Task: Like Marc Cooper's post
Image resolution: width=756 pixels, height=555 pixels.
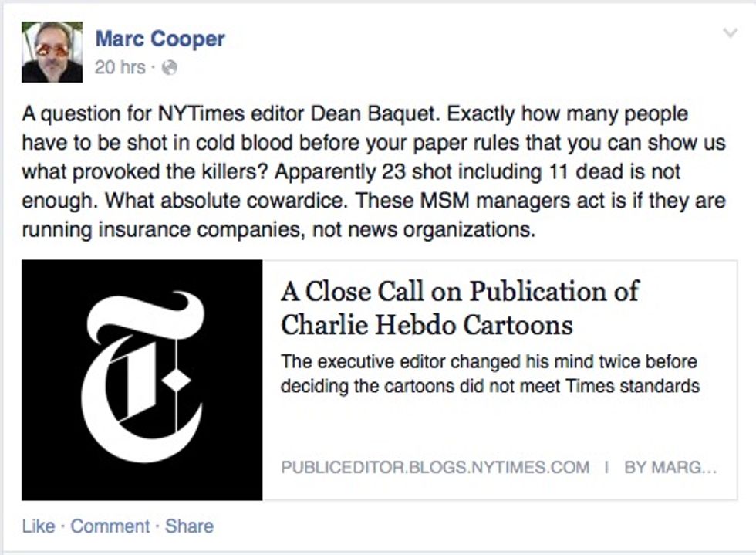Action: (x=39, y=526)
